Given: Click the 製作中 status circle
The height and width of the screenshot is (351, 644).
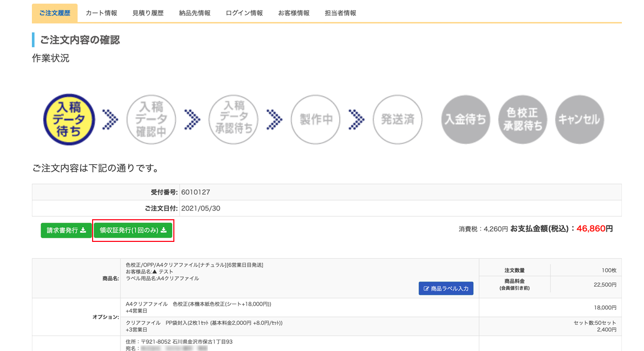Looking at the screenshot, I should (315, 119).
